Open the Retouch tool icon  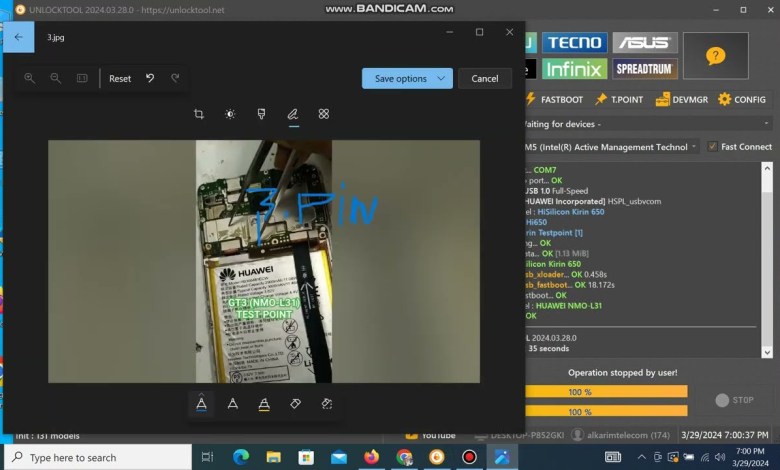click(324, 114)
